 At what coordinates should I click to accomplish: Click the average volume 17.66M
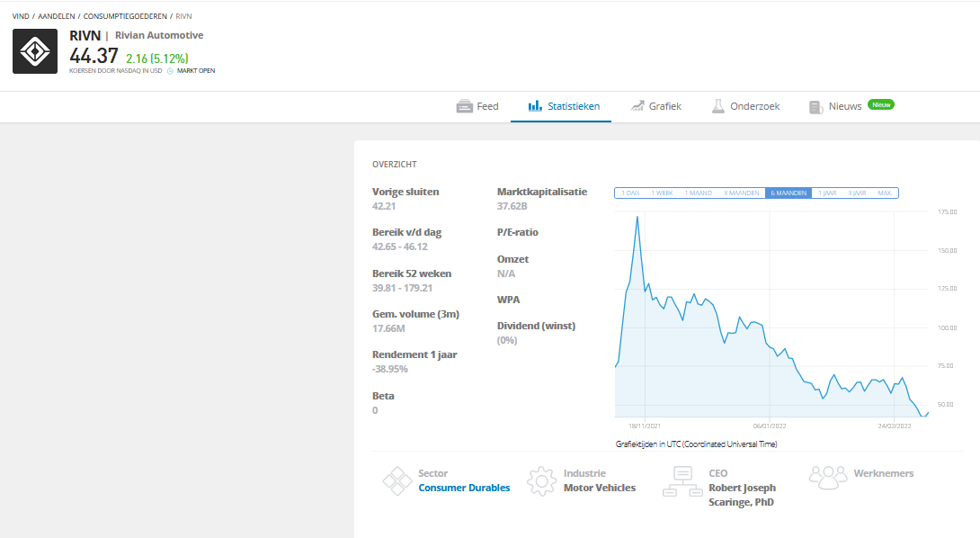click(388, 329)
